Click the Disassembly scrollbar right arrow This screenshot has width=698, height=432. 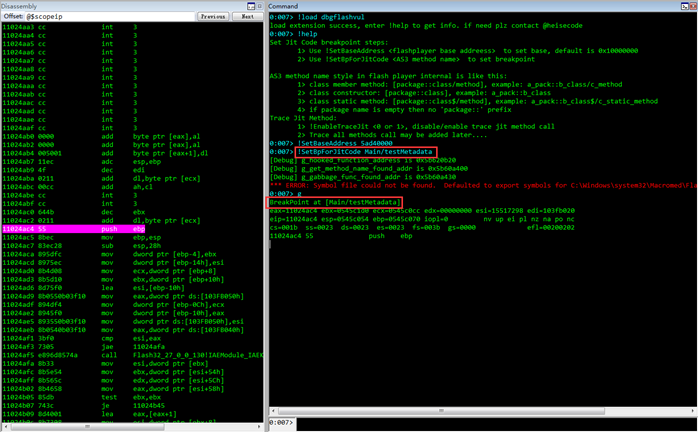(x=259, y=427)
